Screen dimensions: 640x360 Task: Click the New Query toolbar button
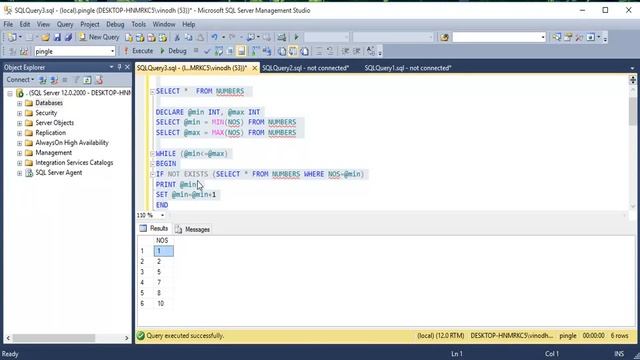point(99,37)
